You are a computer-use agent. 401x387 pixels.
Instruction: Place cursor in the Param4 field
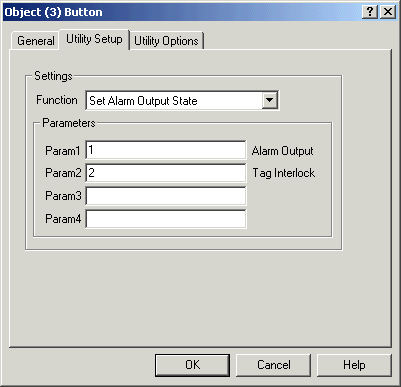click(x=166, y=219)
